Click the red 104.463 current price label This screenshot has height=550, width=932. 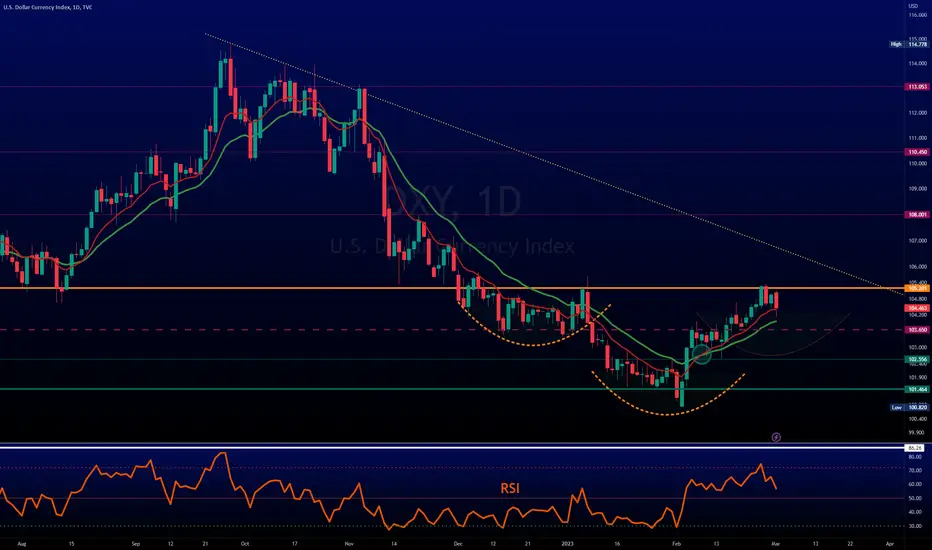pos(917,308)
